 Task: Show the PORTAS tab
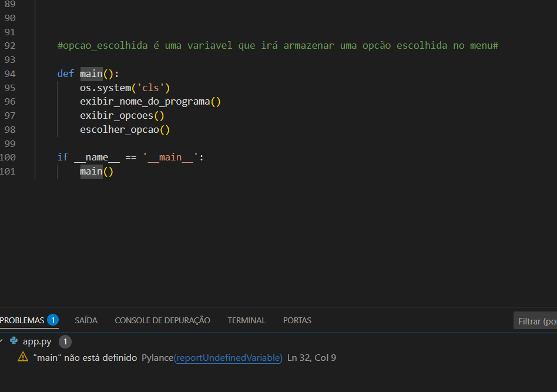297,320
